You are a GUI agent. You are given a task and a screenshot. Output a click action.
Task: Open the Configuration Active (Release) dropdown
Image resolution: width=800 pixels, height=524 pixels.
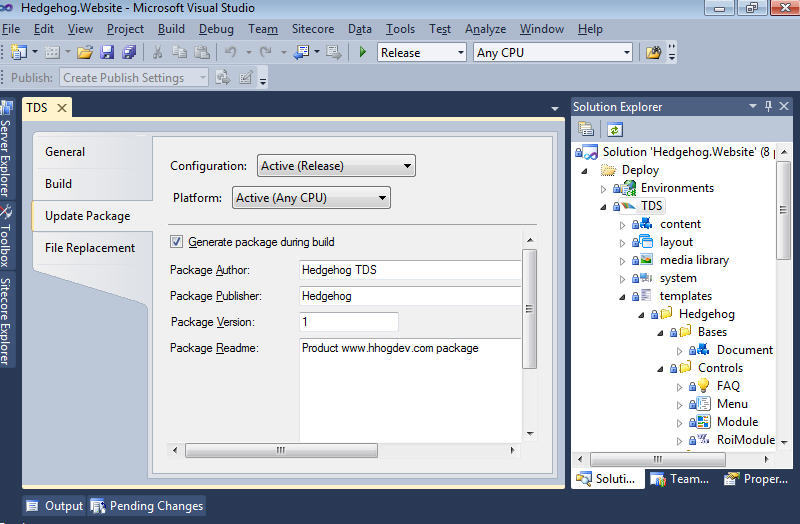coord(336,166)
